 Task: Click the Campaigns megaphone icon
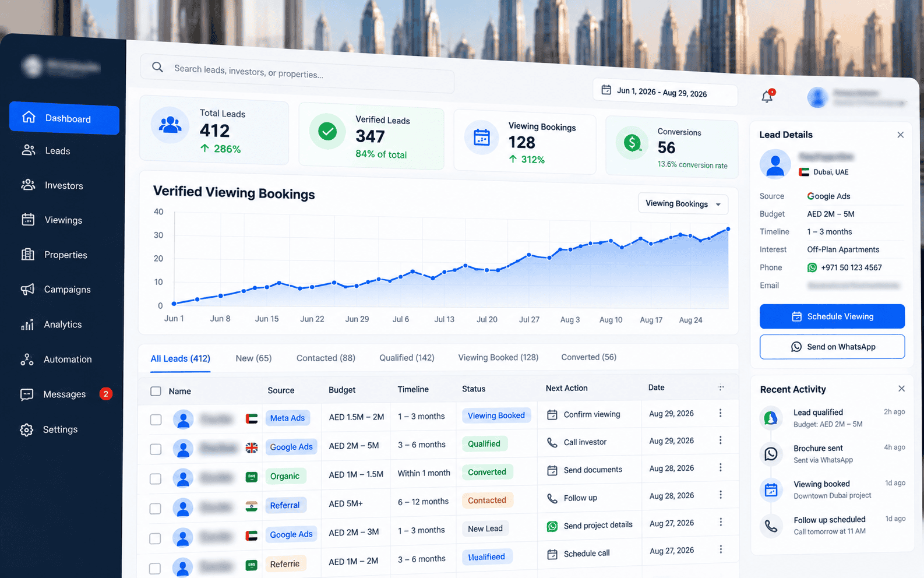tap(27, 289)
